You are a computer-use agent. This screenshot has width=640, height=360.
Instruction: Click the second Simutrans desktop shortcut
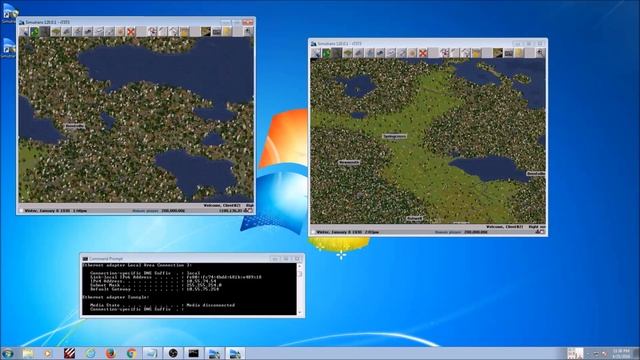(8, 48)
